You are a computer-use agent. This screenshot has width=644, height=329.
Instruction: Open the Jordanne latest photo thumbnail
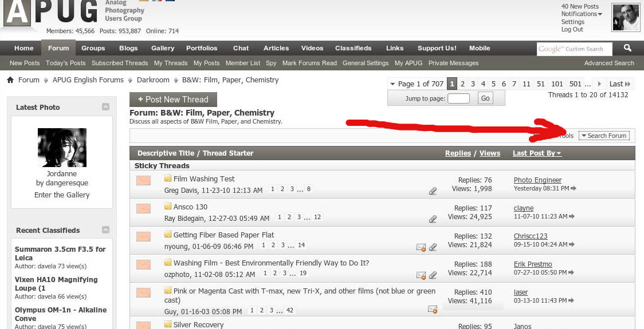[x=62, y=148]
